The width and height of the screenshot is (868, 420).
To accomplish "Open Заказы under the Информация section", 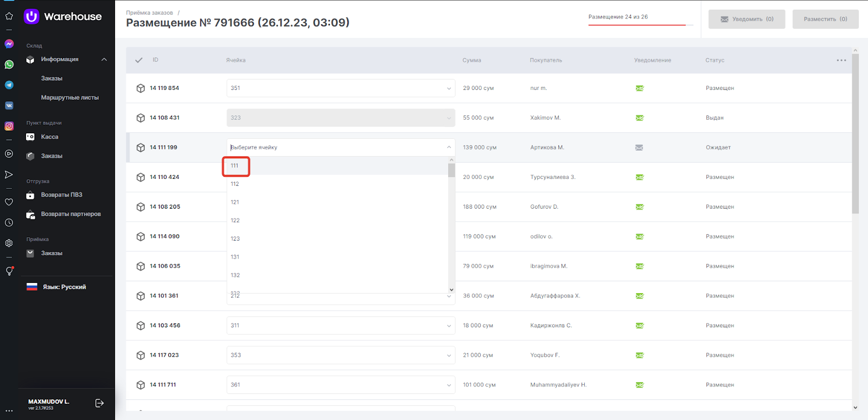I will [52, 79].
